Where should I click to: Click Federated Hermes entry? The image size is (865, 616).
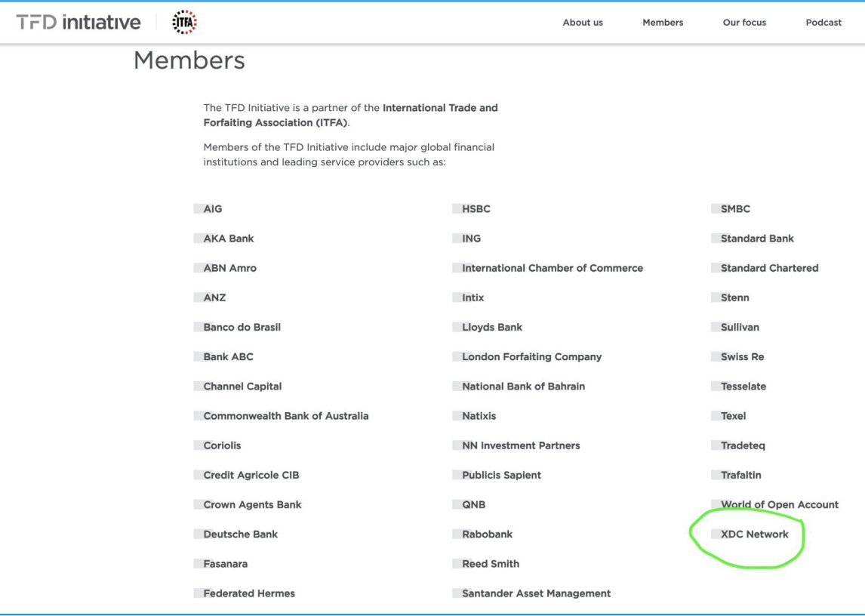249,593
